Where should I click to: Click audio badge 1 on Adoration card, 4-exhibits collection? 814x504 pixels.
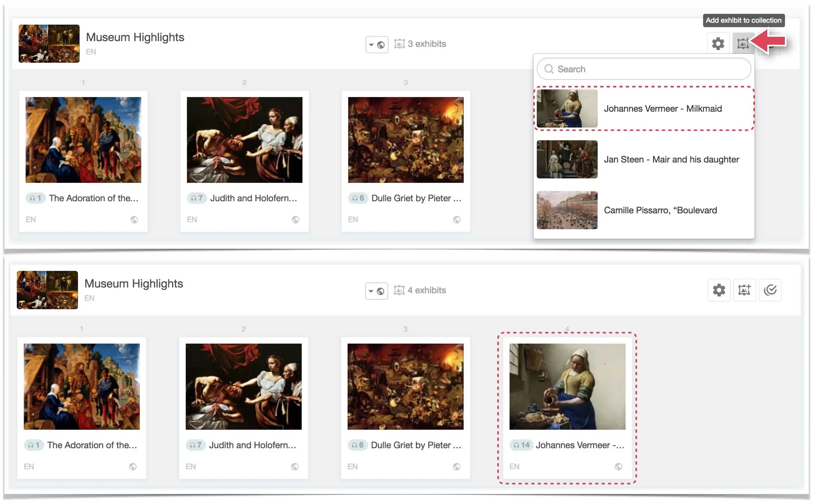tap(34, 445)
